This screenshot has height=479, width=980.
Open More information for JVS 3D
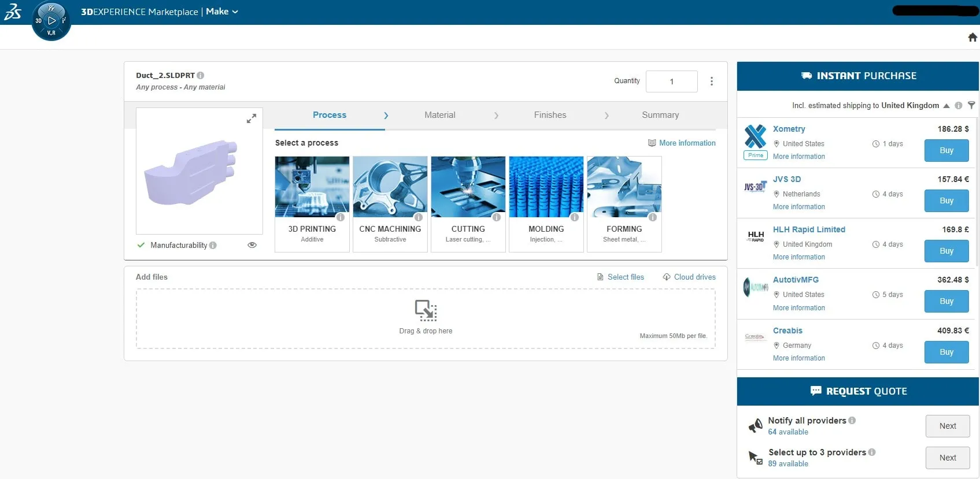point(798,207)
